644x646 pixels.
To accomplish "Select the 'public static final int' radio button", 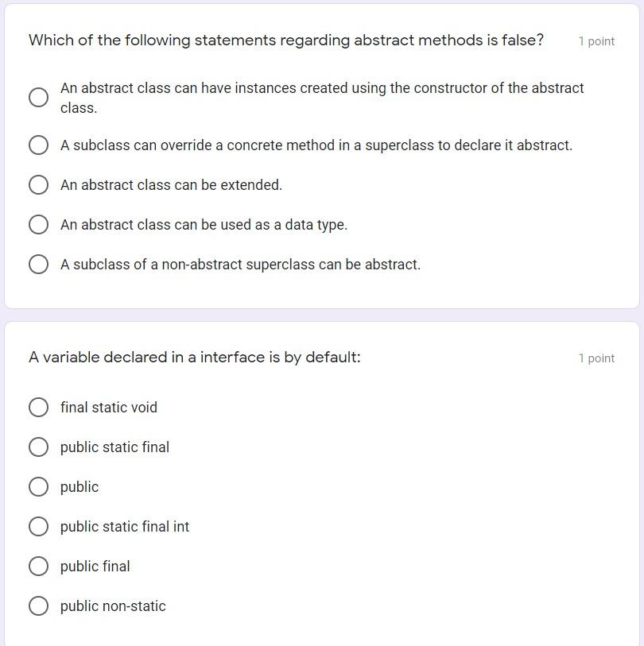I will 38,527.
